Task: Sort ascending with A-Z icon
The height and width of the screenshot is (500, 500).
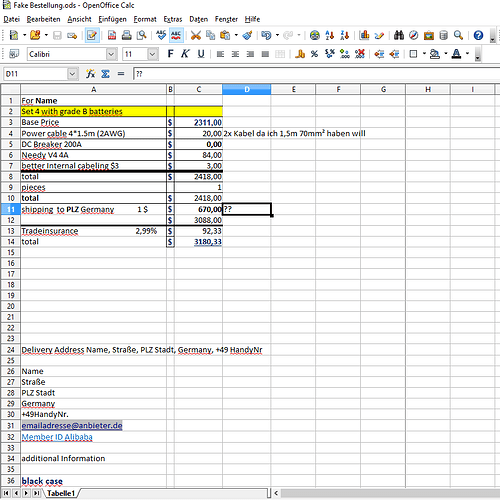Action: point(330,35)
